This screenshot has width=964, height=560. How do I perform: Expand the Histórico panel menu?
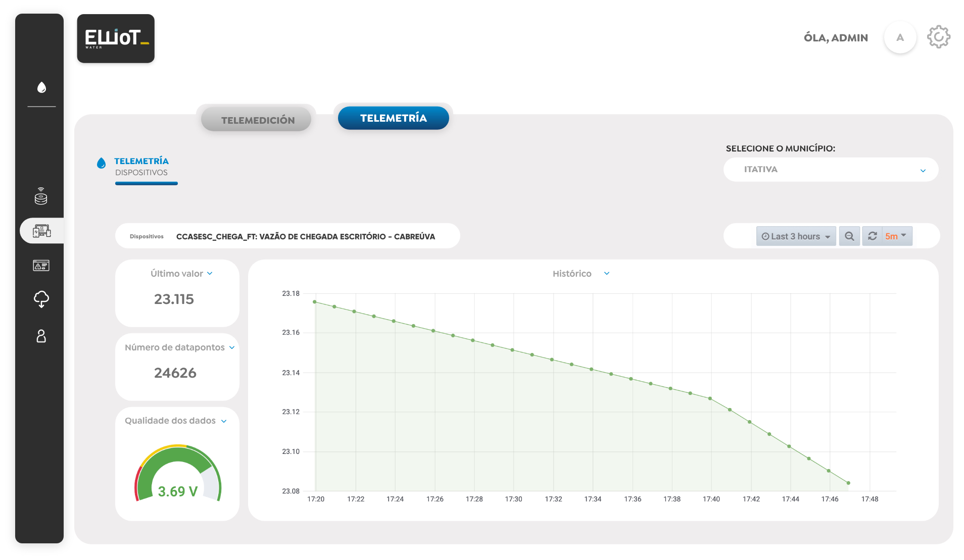607,274
